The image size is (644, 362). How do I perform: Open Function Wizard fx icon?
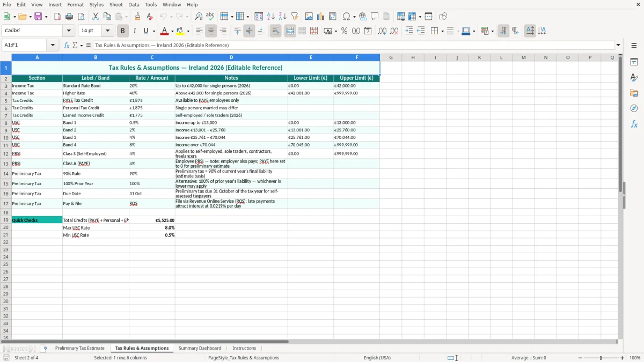[67, 45]
